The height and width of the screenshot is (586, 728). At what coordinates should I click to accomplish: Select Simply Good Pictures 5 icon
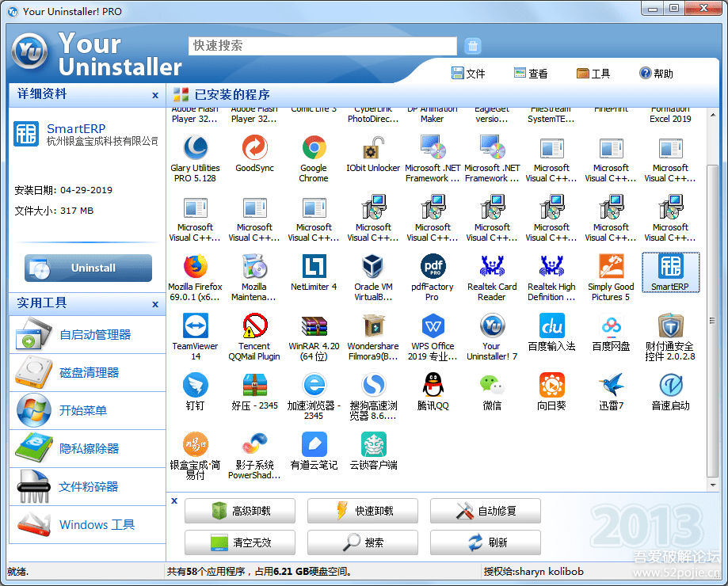coord(611,266)
